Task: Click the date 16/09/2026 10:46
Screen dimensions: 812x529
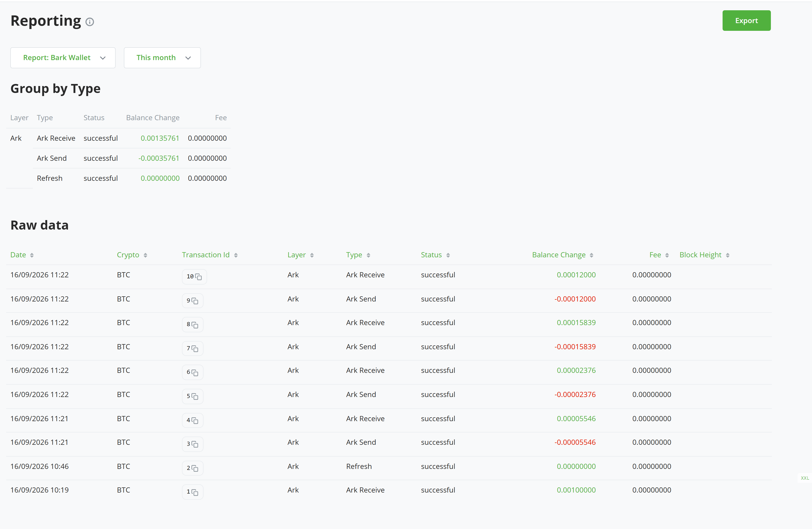Action: point(40,466)
